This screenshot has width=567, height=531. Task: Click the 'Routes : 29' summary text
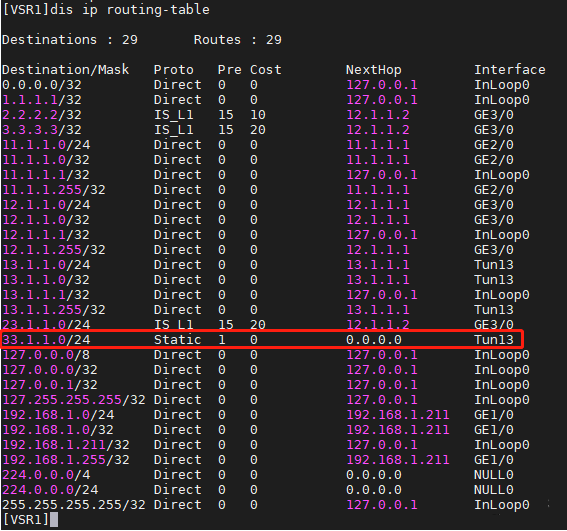tap(238, 39)
